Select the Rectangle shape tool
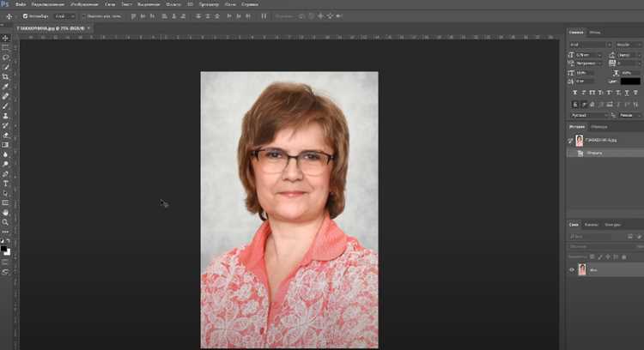This screenshot has width=644, height=350. pos(5,203)
